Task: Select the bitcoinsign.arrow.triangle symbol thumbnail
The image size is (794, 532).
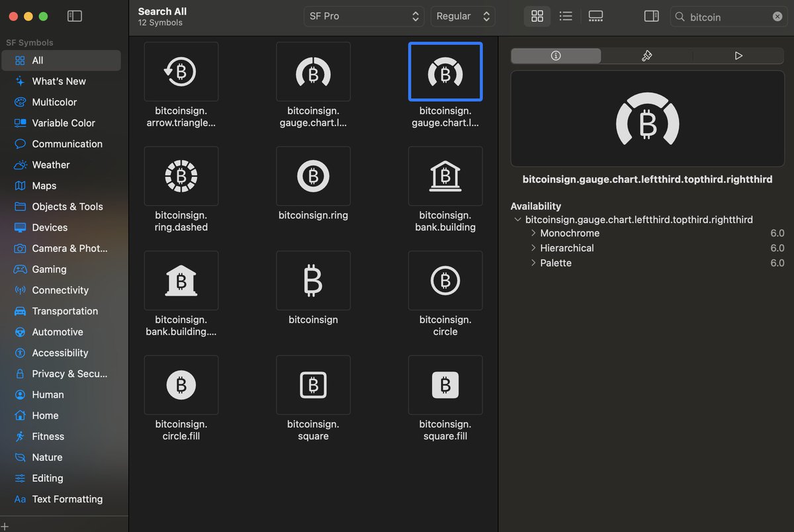Action: (181, 71)
